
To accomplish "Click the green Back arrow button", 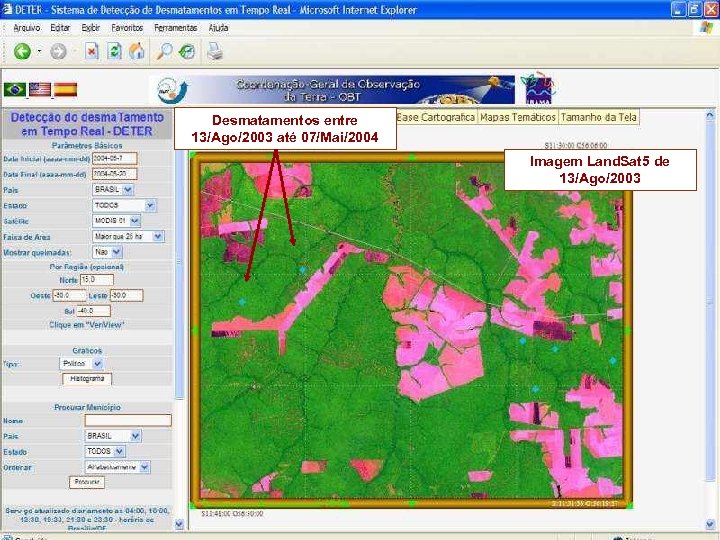I will click(22, 51).
